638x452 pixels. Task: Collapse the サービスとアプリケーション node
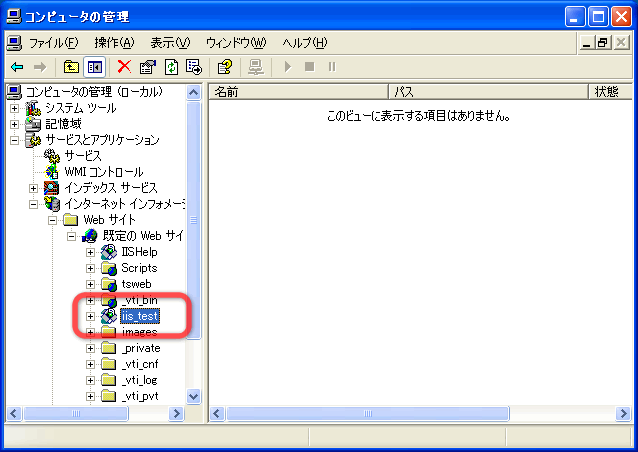pyautogui.click(x=14, y=140)
